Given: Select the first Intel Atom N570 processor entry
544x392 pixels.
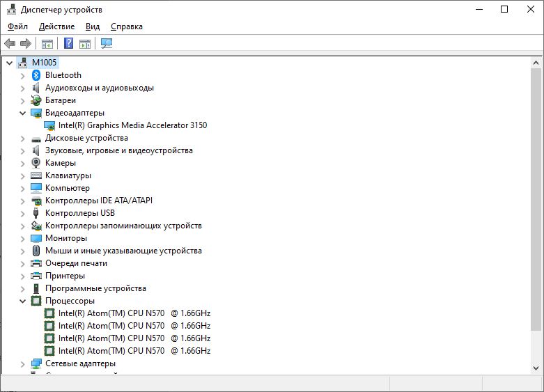Looking at the screenshot, I should [x=134, y=313].
